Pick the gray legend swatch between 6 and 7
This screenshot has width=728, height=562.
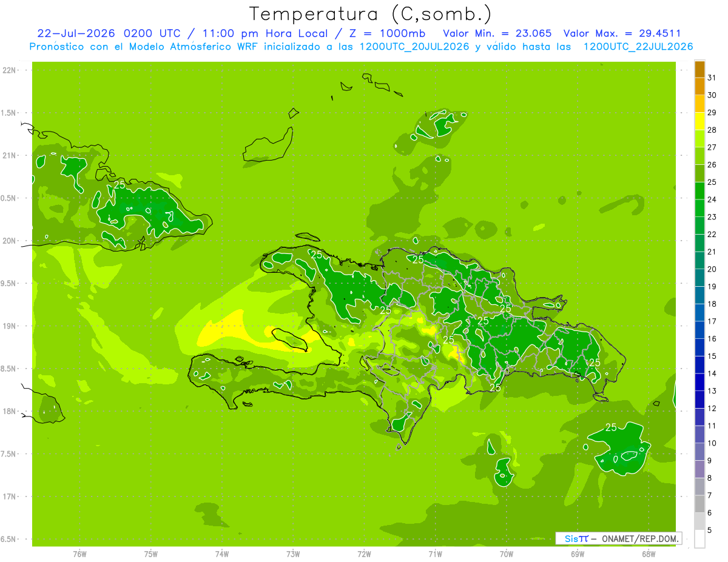pyautogui.click(x=699, y=504)
